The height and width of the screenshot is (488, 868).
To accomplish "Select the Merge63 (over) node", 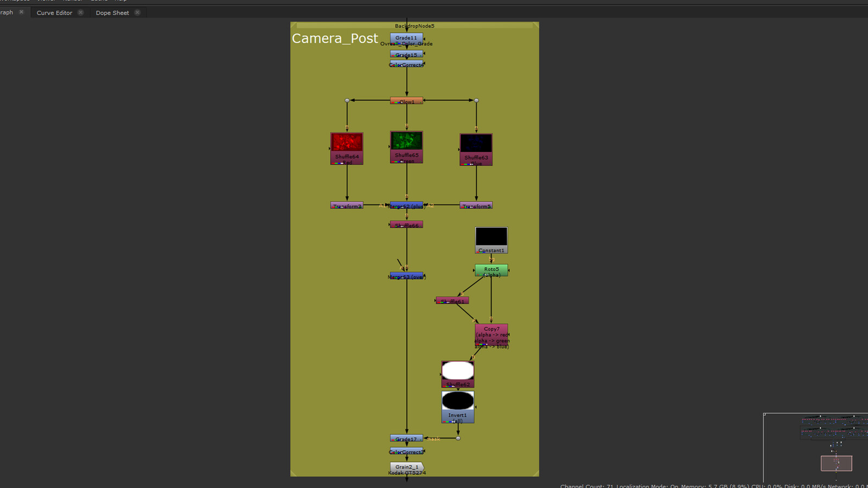I will (406, 276).
